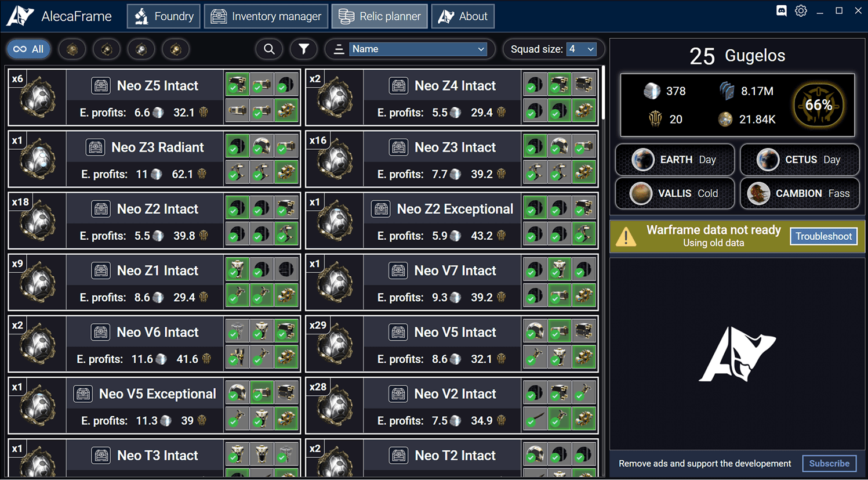The image size is (868, 480).
Task: Select the Neo Z2 Intact relic thumbnail
Action: click(x=38, y=221)
